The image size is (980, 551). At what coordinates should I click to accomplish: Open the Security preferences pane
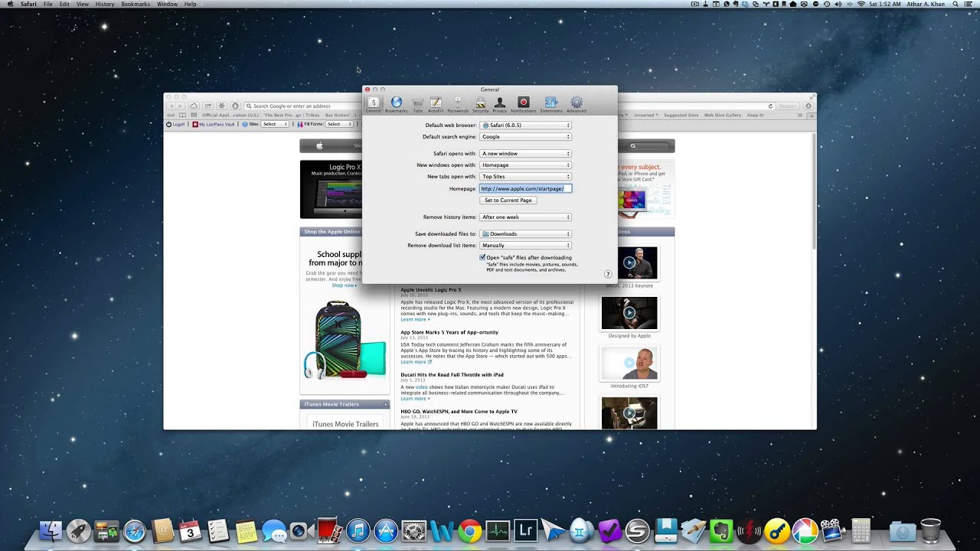click(x=481, y=105)
